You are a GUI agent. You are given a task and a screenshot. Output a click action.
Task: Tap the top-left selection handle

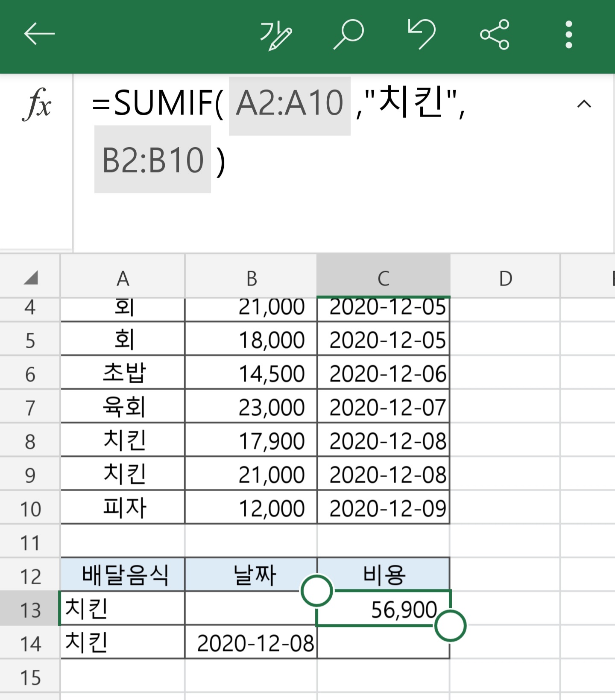pos(317,591)
